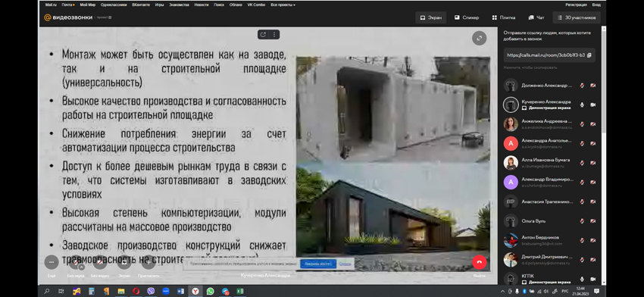Open WhatsApp from the Windows taskbar
The image size is (644, 297).
tap(211, 291)
